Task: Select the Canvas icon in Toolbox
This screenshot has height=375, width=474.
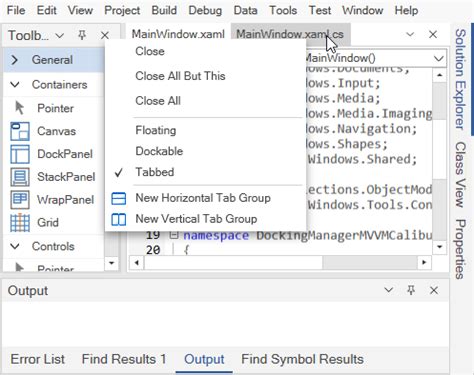Action: (20, 131)
